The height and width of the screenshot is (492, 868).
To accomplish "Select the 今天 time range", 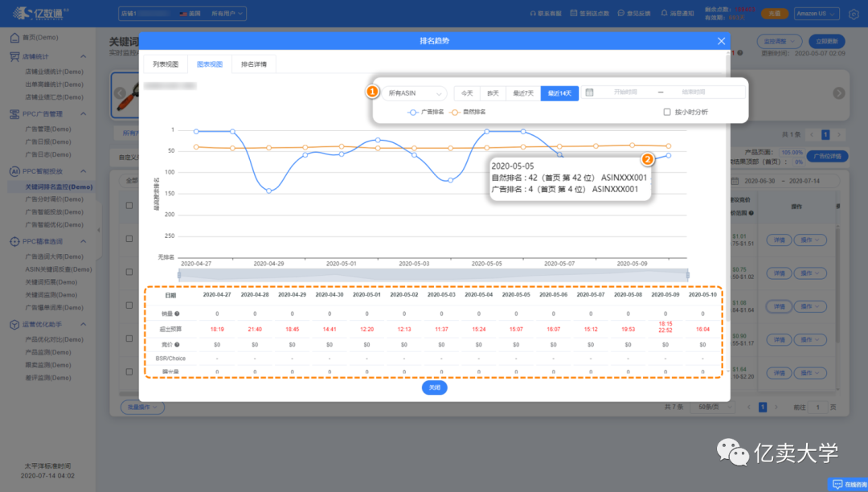I will click(x=467, y=93).
